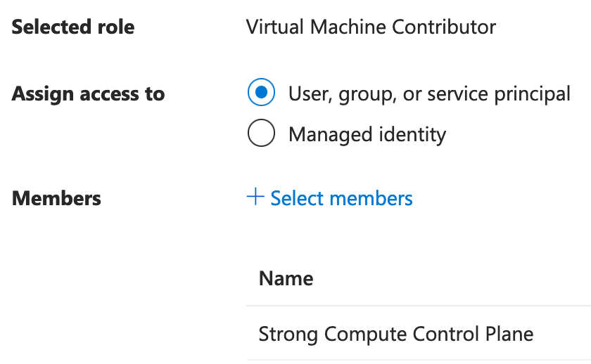The image size is (591, 364).
Task: Click the Members field label
Action: (56, 198)
